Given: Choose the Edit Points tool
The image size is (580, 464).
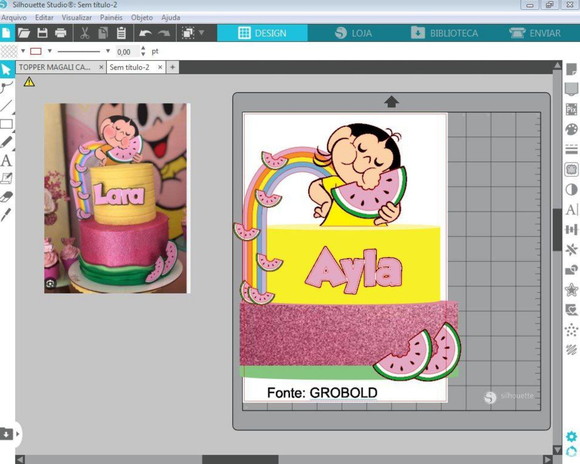Looking at the screenshot, I should click(6, 88).
